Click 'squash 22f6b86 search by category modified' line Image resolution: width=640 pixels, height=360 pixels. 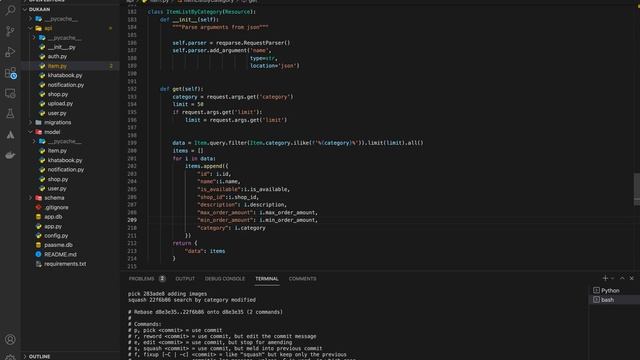(192, 300)
